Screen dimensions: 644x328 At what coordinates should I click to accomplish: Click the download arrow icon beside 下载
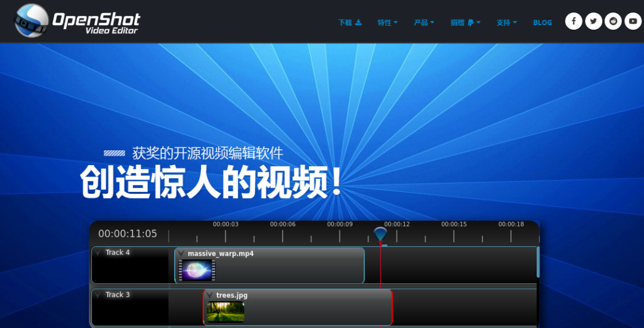coord(358,22)
